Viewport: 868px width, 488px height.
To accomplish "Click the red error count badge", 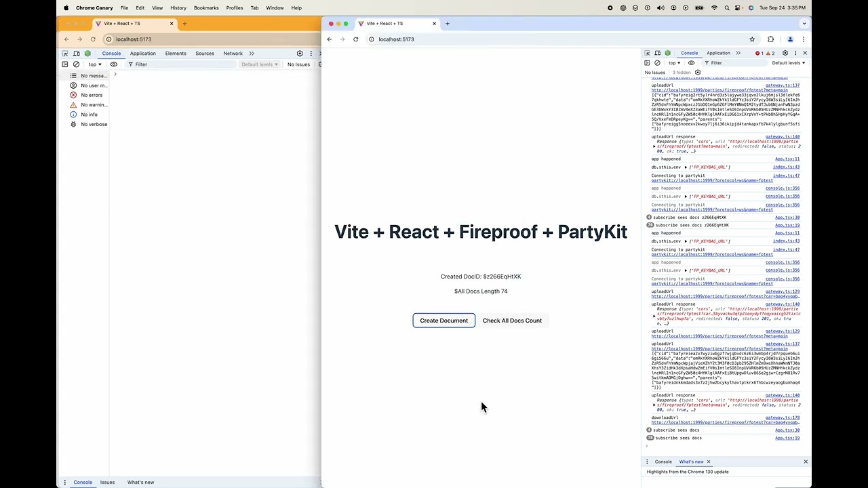I will [759, 53].
